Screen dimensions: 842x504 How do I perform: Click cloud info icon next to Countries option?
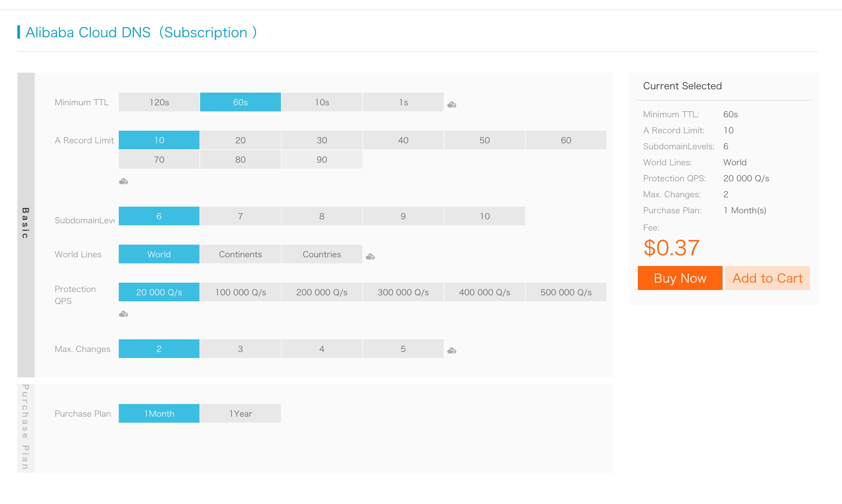370,257
